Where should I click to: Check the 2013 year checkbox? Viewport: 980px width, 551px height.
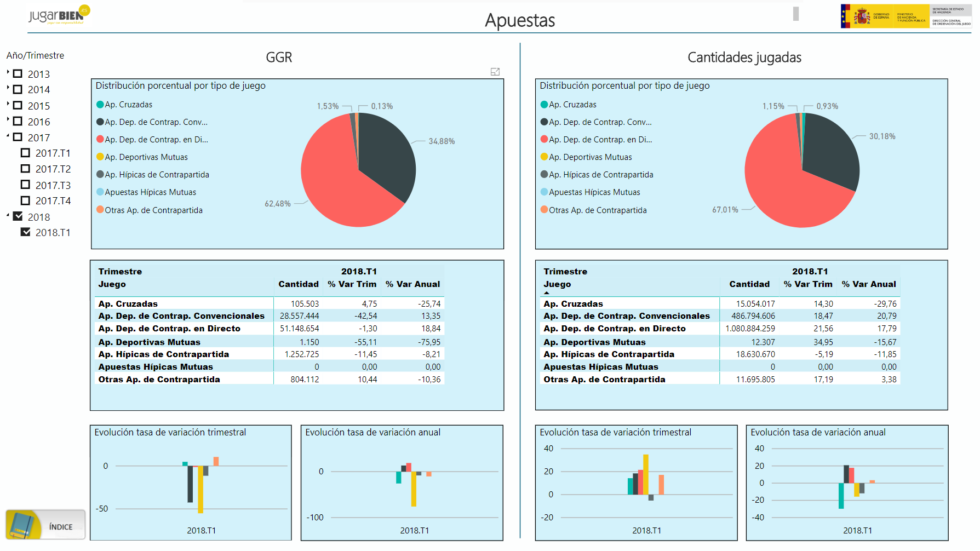pyautogui.click(x=18, y=74)
